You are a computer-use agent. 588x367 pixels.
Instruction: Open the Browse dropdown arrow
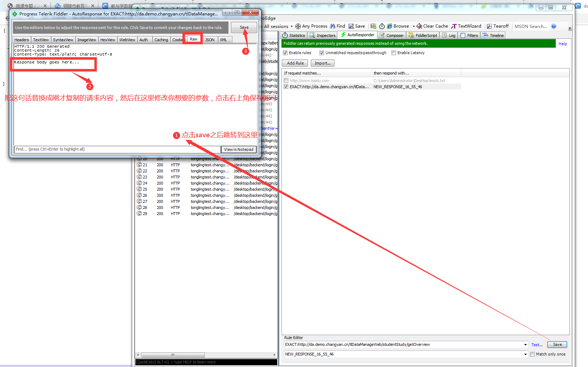413,26
